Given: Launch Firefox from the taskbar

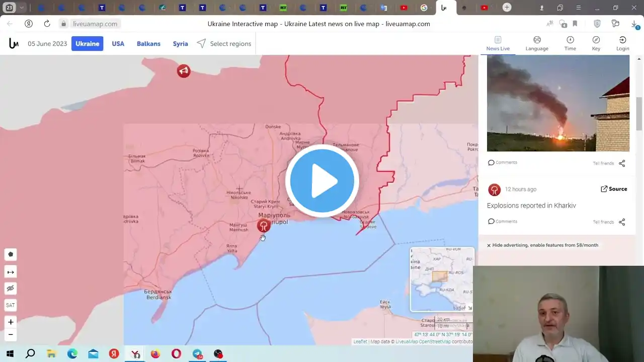Looking at the screenshot, I should click(x=155, y=354).
